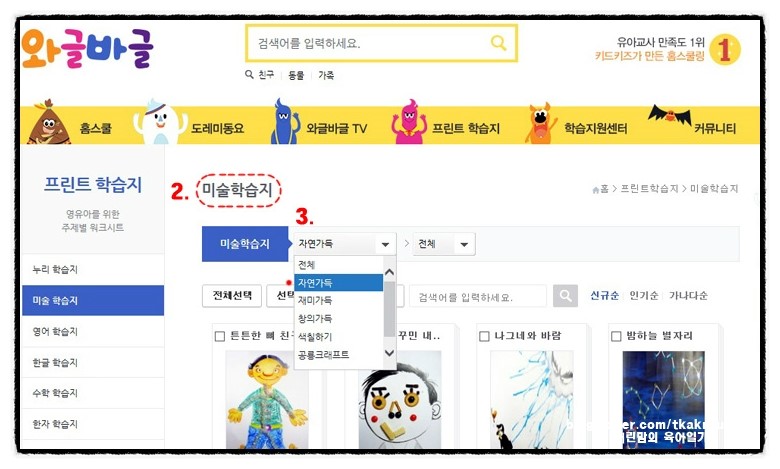780x469 pixels.
Task: Click the orange 학습지원센터 fox character icon
Action: pos(541,123)
